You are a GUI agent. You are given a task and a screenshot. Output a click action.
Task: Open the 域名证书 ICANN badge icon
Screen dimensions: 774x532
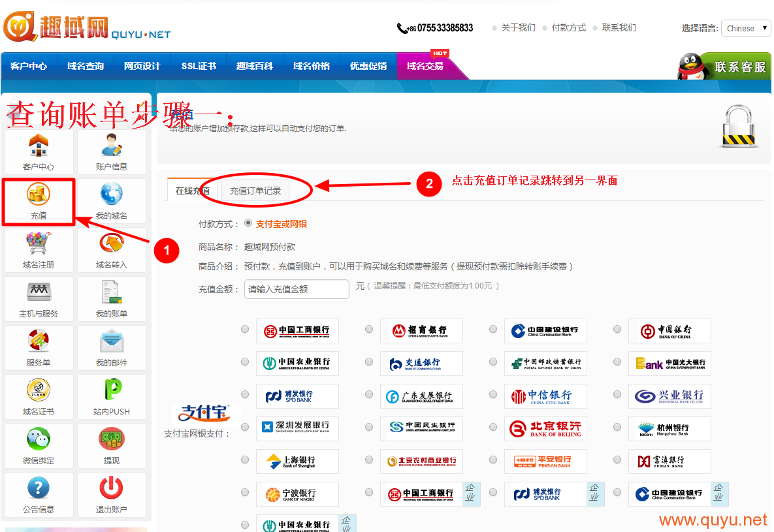point(39,390)
